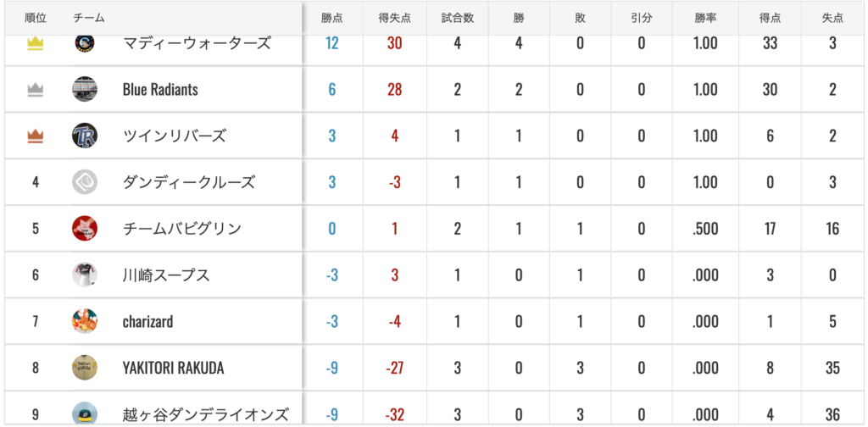Click the Blue Radiants team logo
Image resolution: width=868 pixels, height=427 pixels.
pos(85,89)
